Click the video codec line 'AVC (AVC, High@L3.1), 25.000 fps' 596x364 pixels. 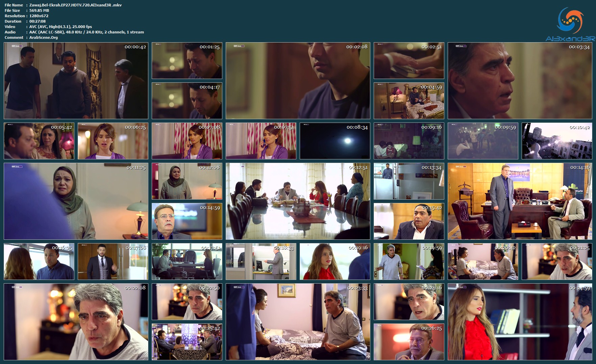[x=60, y=27]
